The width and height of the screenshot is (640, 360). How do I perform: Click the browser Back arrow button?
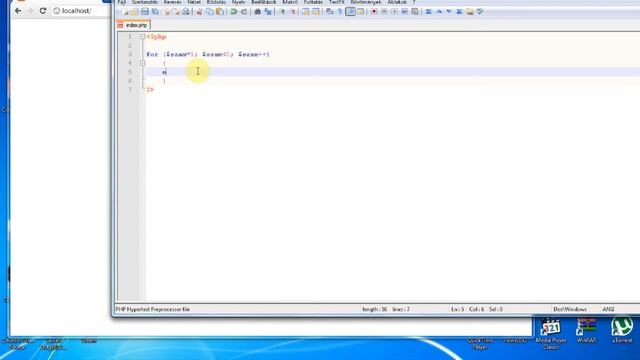coord(18,11)
